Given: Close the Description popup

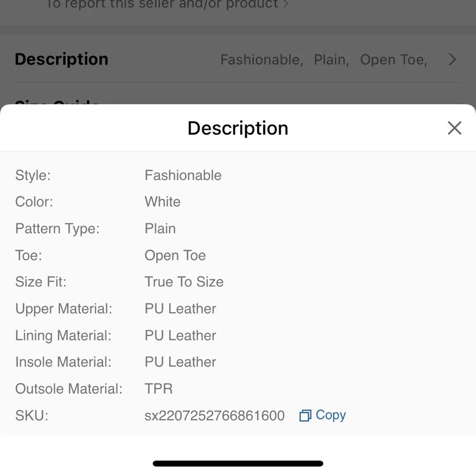Looking at the screenshot, I should tap(455, 128).
